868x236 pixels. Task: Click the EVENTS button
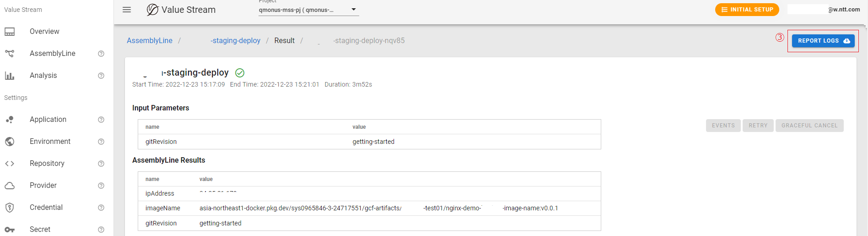click(x=723, y=126)
